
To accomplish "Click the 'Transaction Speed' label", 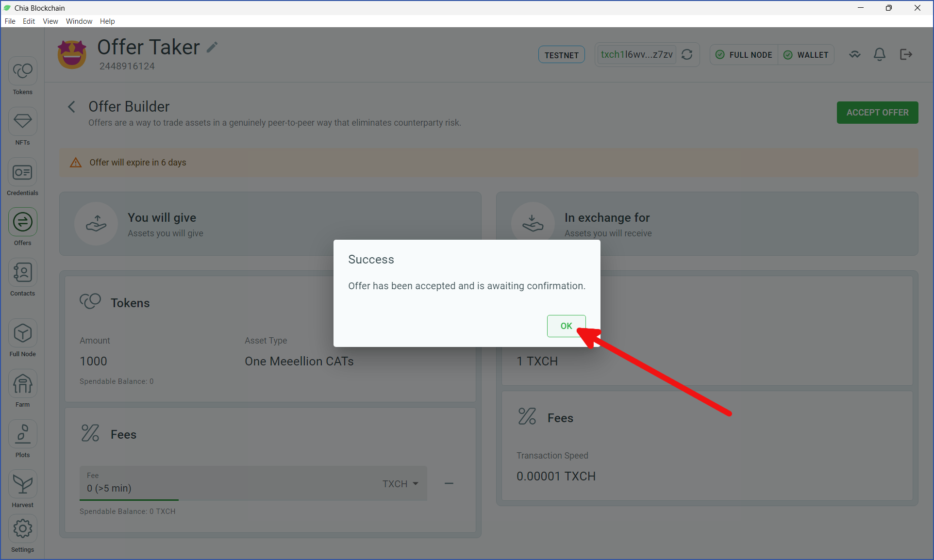I will (x=552, y=456).
